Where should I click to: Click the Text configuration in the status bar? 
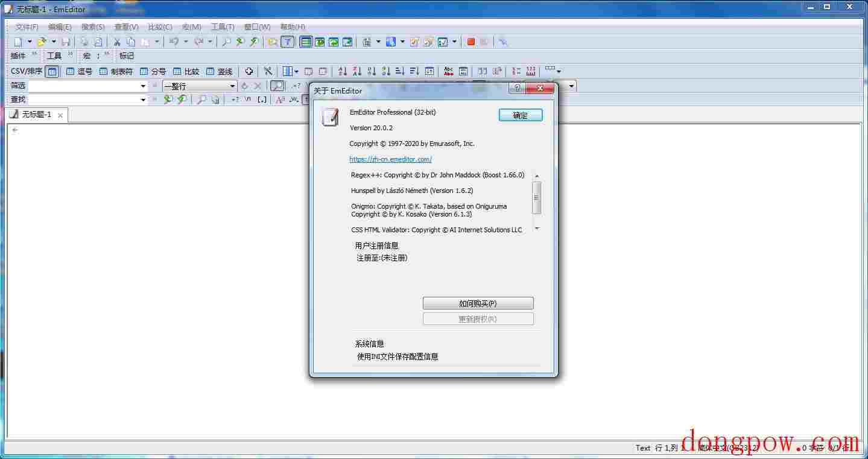(x=643, y=448)
